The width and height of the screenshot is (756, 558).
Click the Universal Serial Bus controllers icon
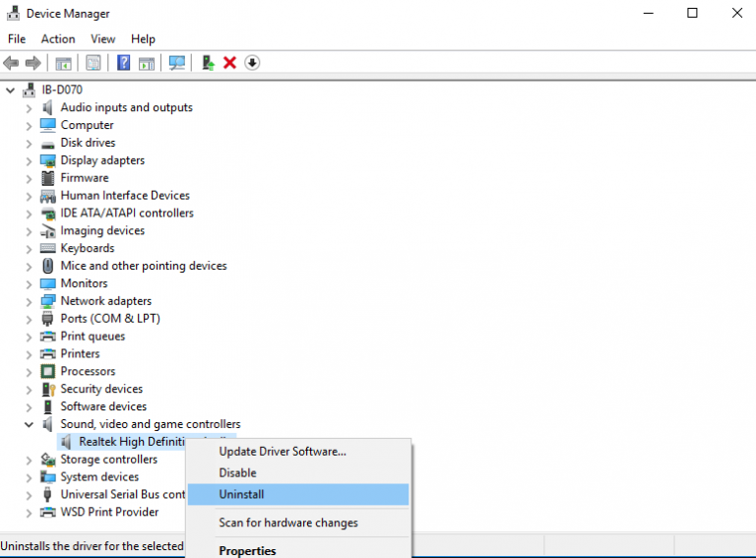click(47, 495)
